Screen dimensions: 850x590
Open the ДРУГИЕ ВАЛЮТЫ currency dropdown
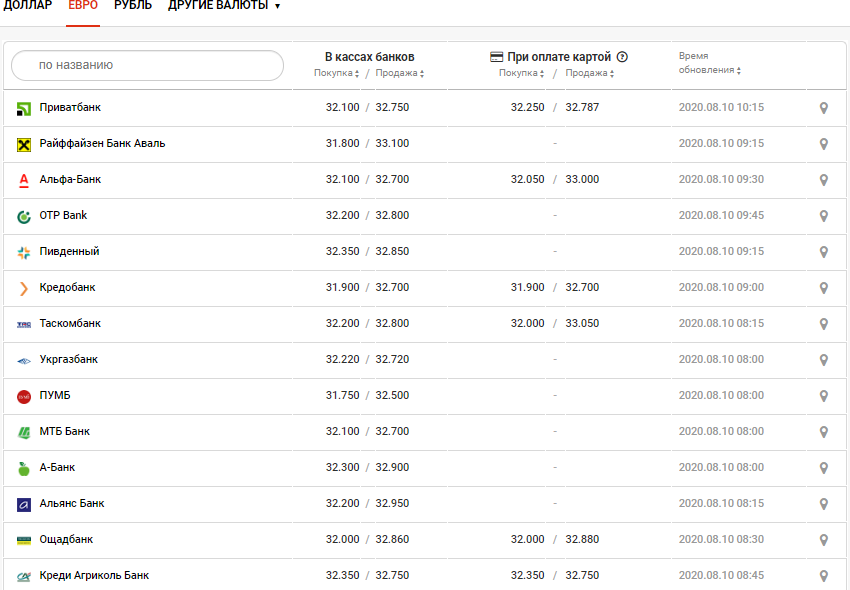(224, 6)
